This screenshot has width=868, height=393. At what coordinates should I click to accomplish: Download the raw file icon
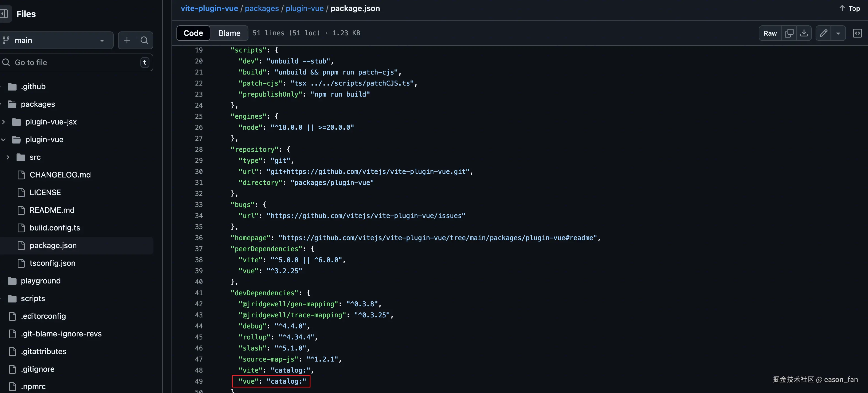[x=804, y=33]
